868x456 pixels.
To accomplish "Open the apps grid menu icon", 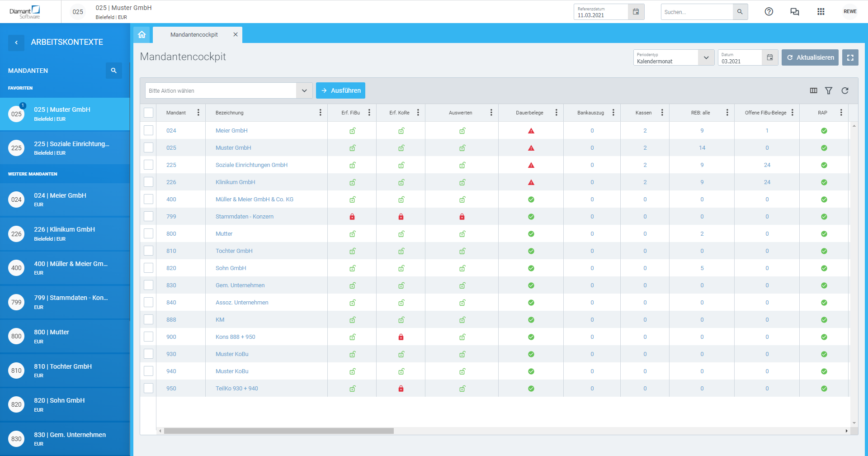I will [821, 12].
